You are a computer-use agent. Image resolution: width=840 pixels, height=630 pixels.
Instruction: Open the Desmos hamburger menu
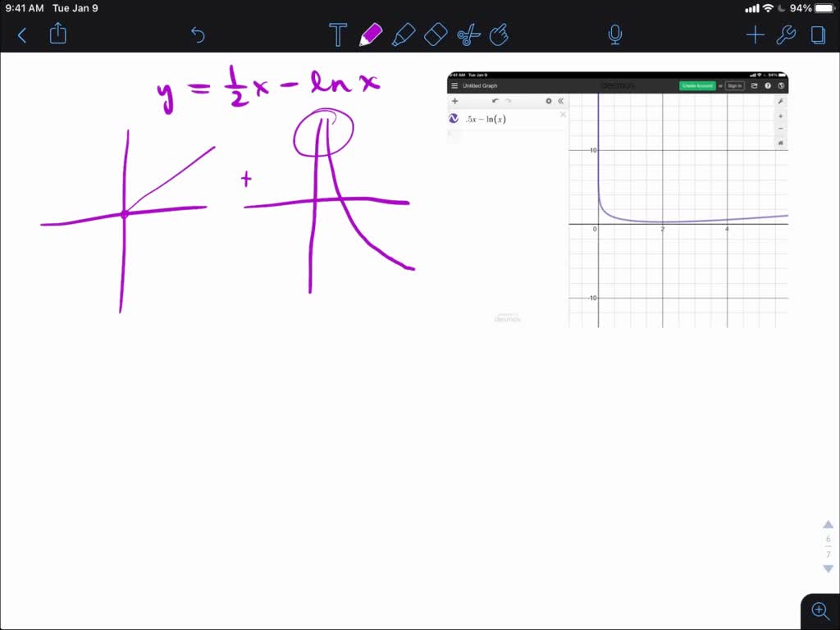tap(454, 85)
